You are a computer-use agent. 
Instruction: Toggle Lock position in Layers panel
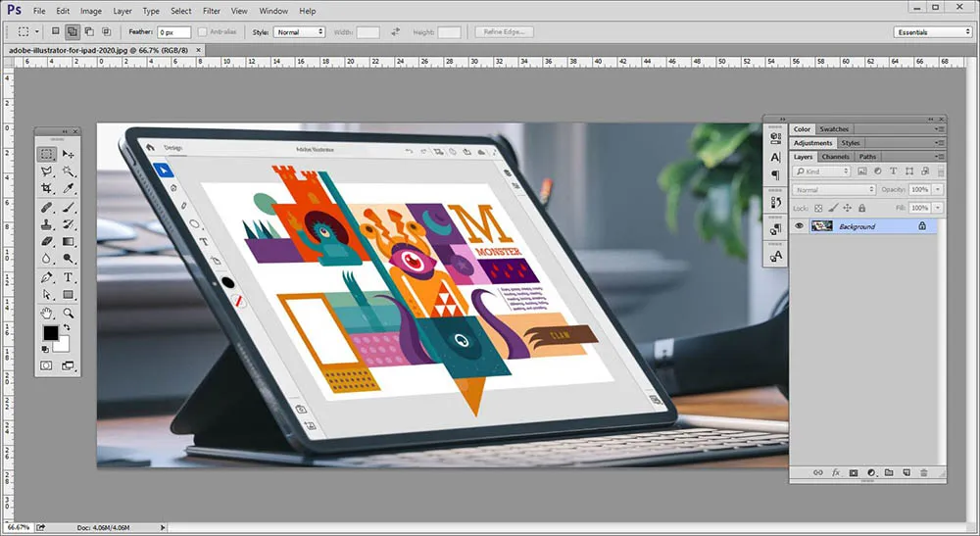848,208
